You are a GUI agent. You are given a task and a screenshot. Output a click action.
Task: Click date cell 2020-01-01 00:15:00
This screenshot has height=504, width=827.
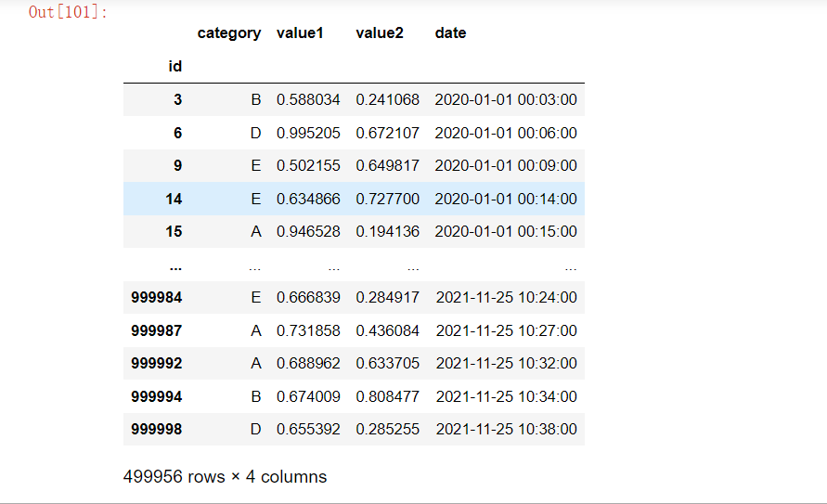(x=506, y=231)
